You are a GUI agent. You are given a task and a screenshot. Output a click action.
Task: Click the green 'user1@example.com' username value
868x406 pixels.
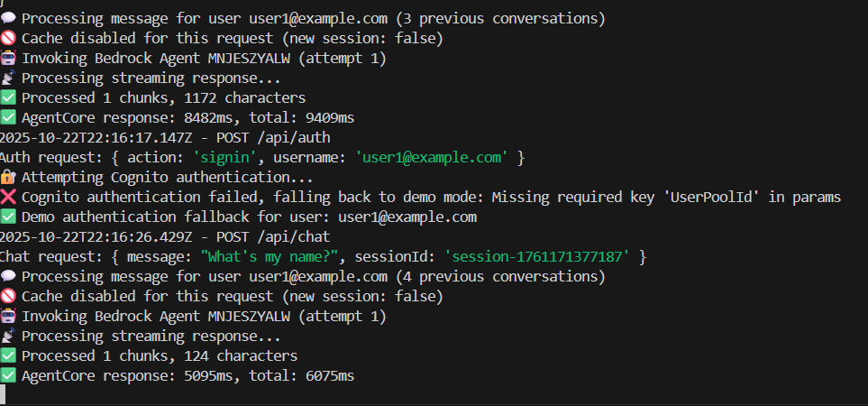[x=431, y=158]
